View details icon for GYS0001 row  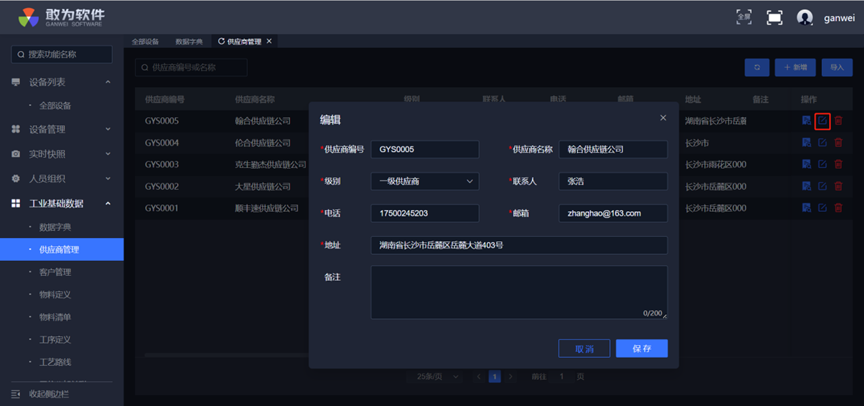click(x=806, y=208)
